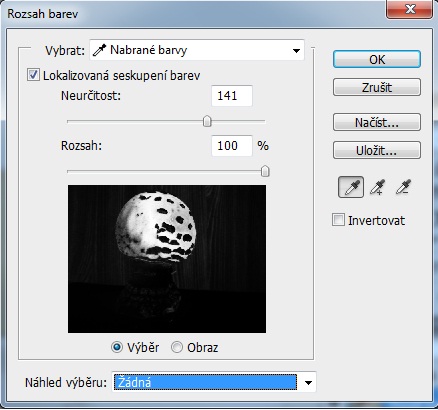Click the mushroom selection preview image
Viewport: 438px width, 410px height.
pos(167,259)
